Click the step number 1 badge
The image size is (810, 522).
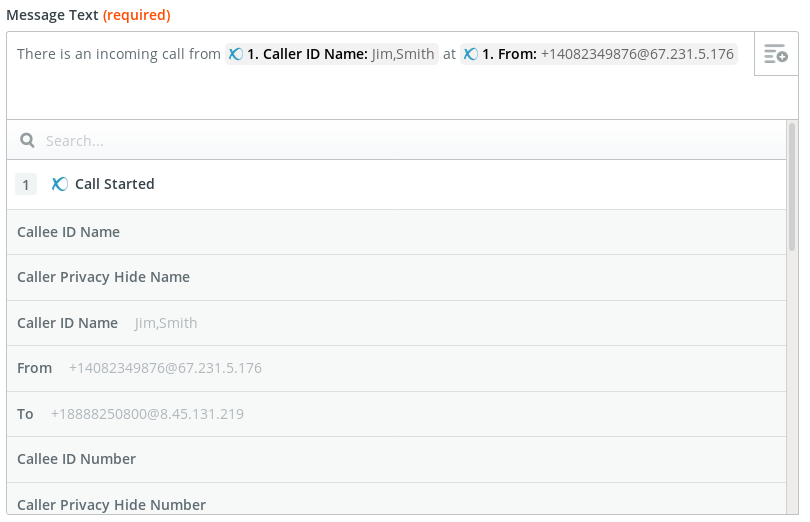[x=26, y=185]
